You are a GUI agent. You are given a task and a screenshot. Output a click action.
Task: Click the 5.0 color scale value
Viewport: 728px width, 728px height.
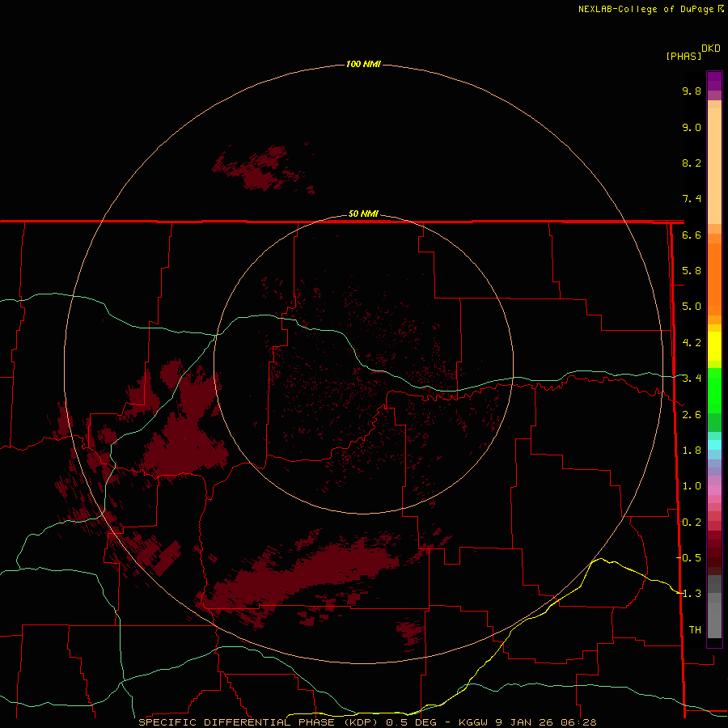(692, 307)
